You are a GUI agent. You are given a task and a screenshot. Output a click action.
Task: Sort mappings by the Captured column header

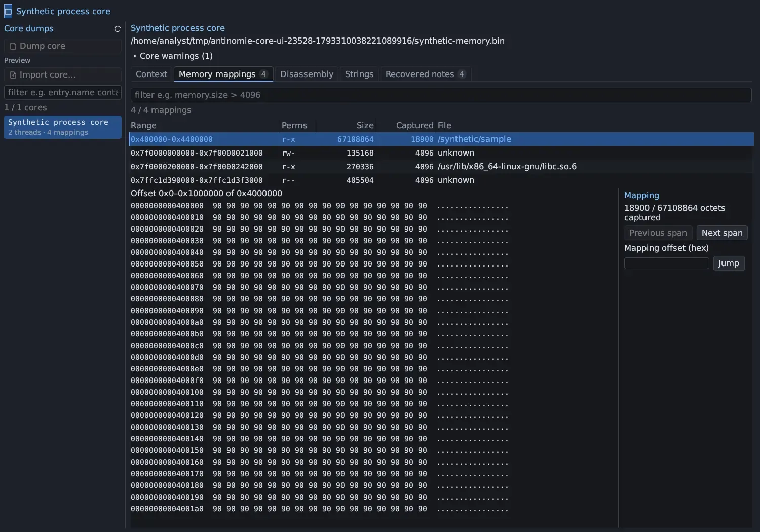coord(414,125)
